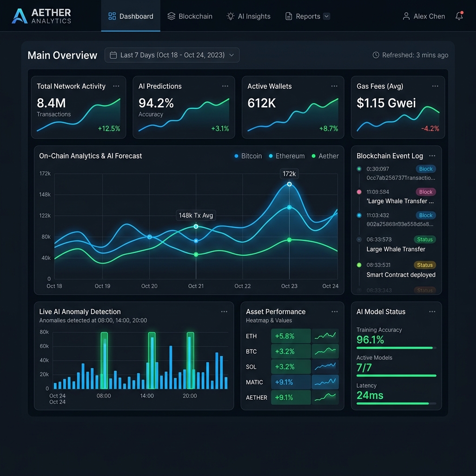Click the +5.8% ETH performance badge

[291, 336]
